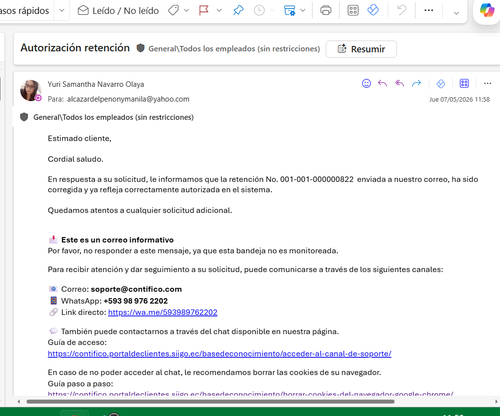Click the horizontal scrollbar's right arrow

tap(496, 402)
